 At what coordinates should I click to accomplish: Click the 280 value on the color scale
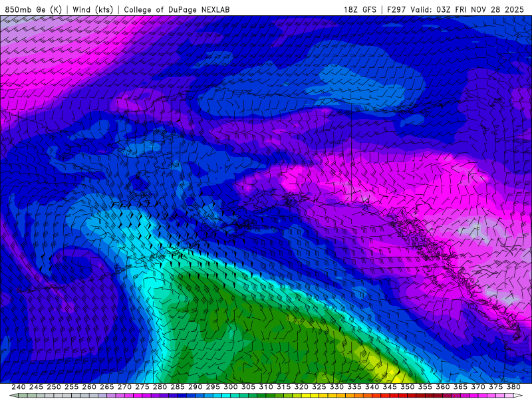(160, 387)
